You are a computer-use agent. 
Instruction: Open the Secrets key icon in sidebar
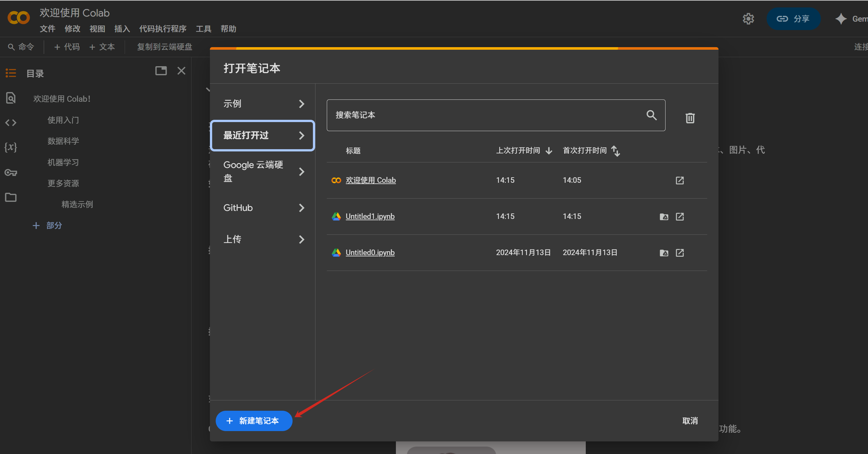coord(11,172)
